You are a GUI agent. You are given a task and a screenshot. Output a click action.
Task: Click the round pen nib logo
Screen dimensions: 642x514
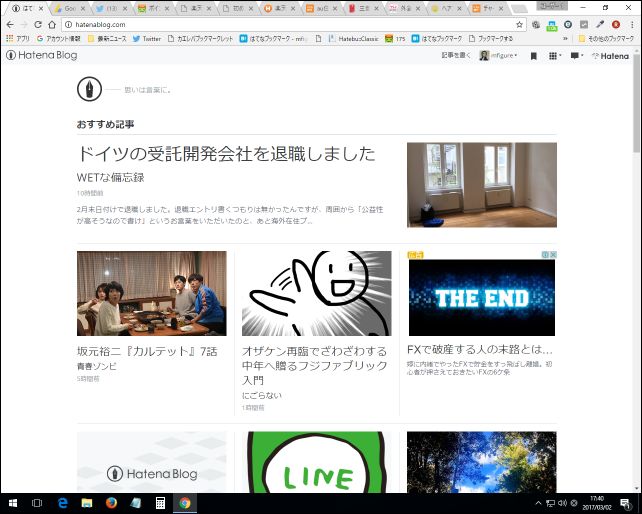pos(89,89)
